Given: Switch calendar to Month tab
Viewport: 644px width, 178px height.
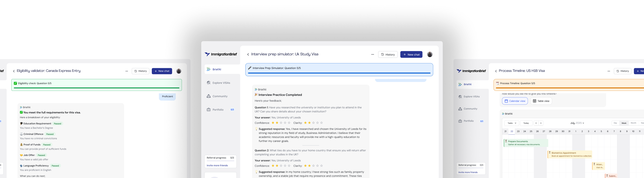Looking at the screenshot, I should 633,123.
